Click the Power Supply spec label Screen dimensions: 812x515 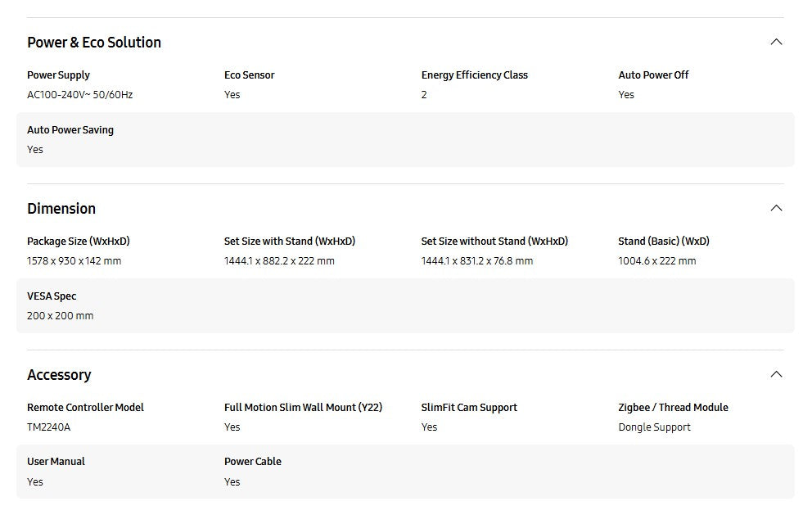pos(58,75)
